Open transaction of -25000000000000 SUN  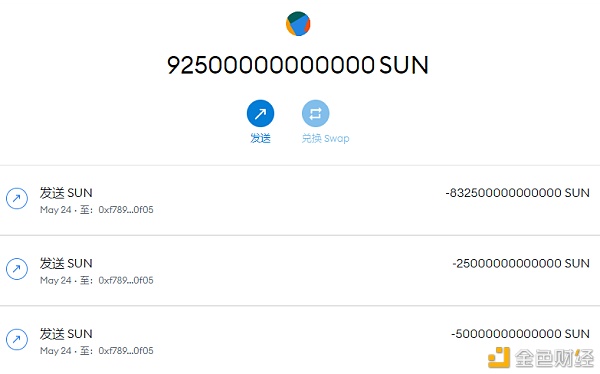tap(300, 270)
